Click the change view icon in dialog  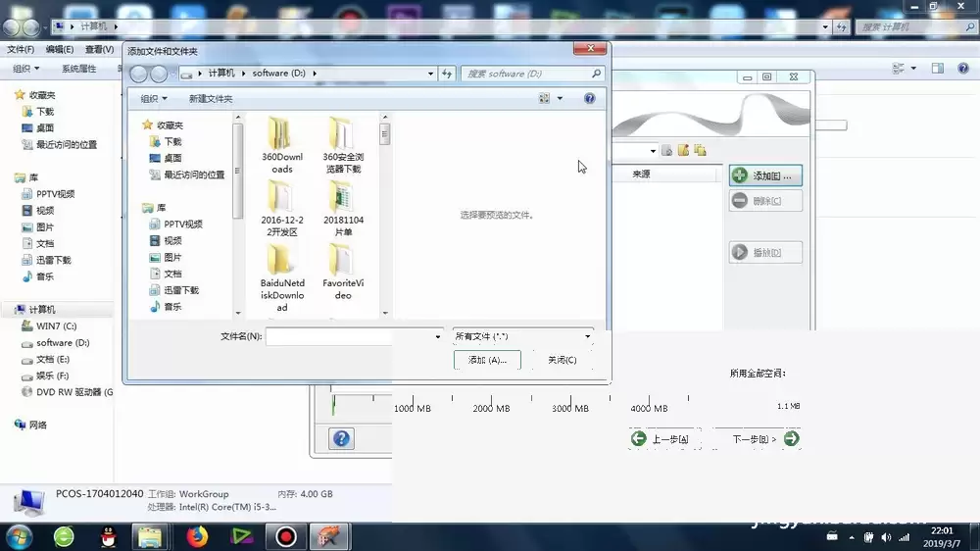544,98
